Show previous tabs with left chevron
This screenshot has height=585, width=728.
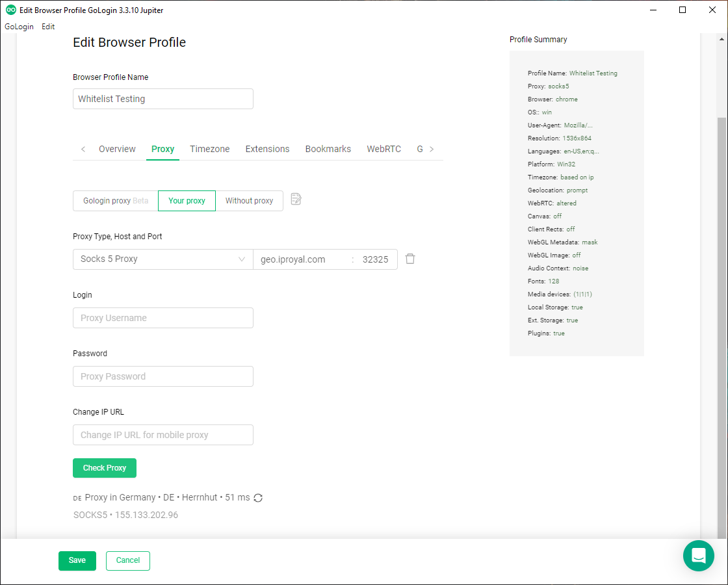point(83,149)
